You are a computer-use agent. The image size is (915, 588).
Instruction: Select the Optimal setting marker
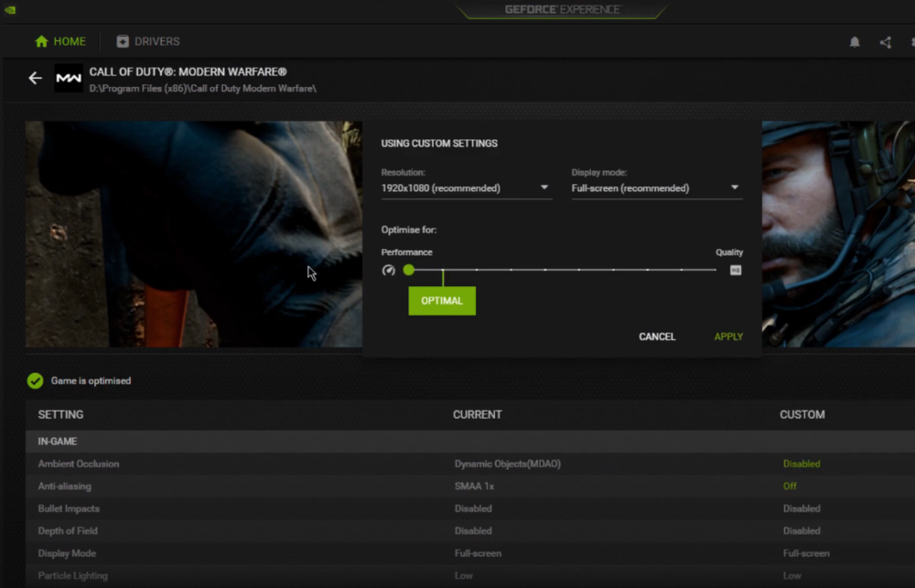point(442,301)
